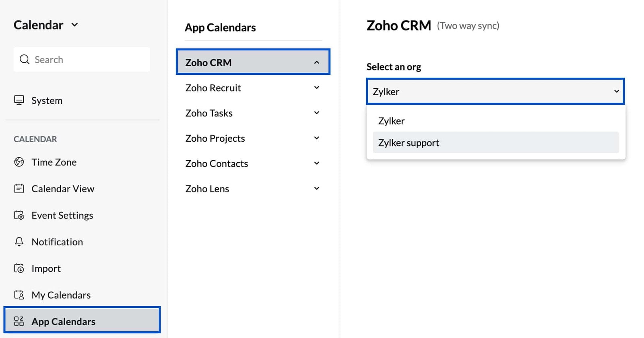The image size is (644, 338).
Task: Expand the Zoho Recruit section
Action: coord(317,87)
